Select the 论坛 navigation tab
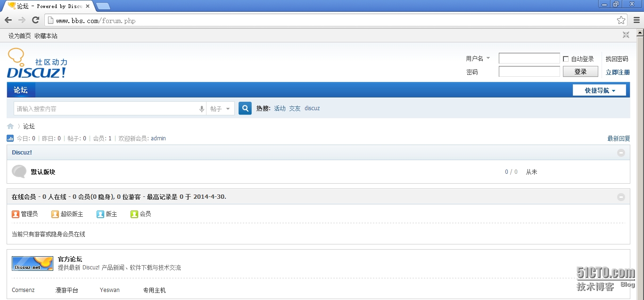This screenshot has width=644, height=300. [21, 90]
